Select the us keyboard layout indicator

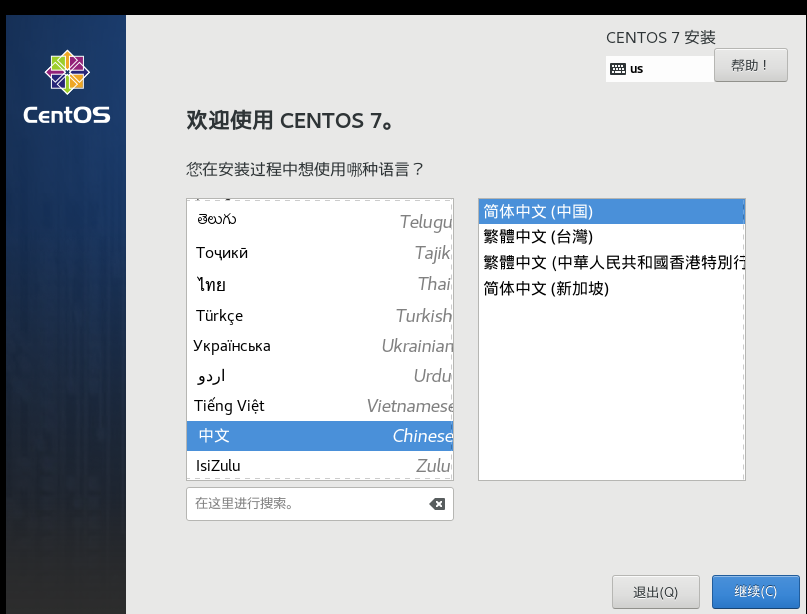(660, 69)
